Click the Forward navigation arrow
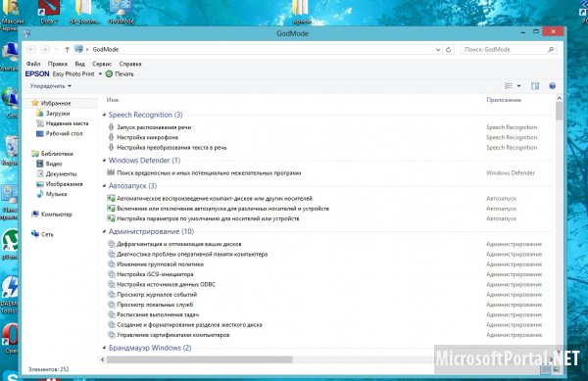 pyautogui.click(x=45, y=49)
